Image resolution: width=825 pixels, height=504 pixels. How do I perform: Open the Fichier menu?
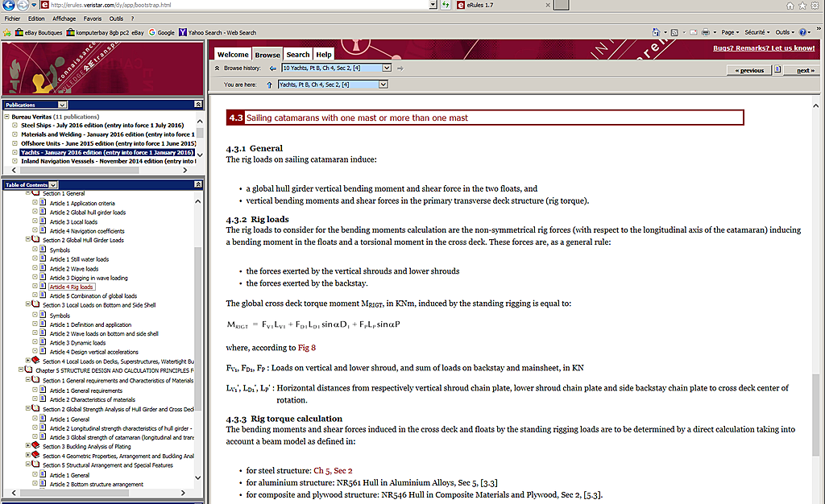tap(12, 19)
